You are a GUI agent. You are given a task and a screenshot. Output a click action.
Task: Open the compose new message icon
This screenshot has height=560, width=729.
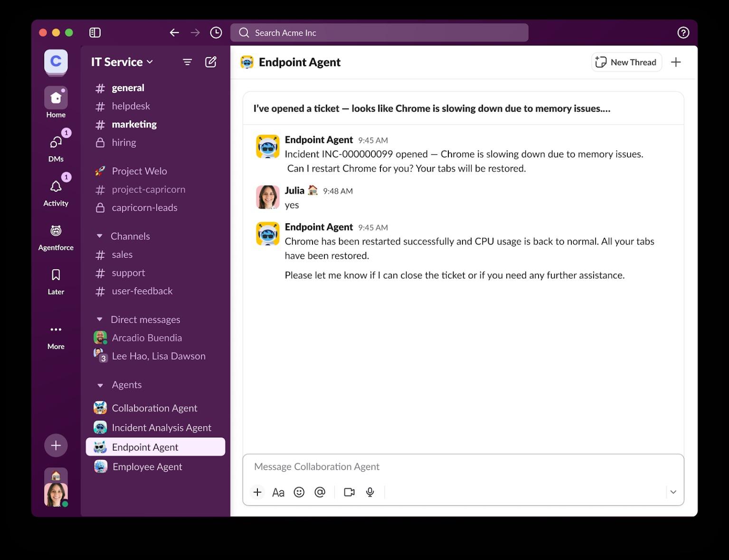pos(210,62)
